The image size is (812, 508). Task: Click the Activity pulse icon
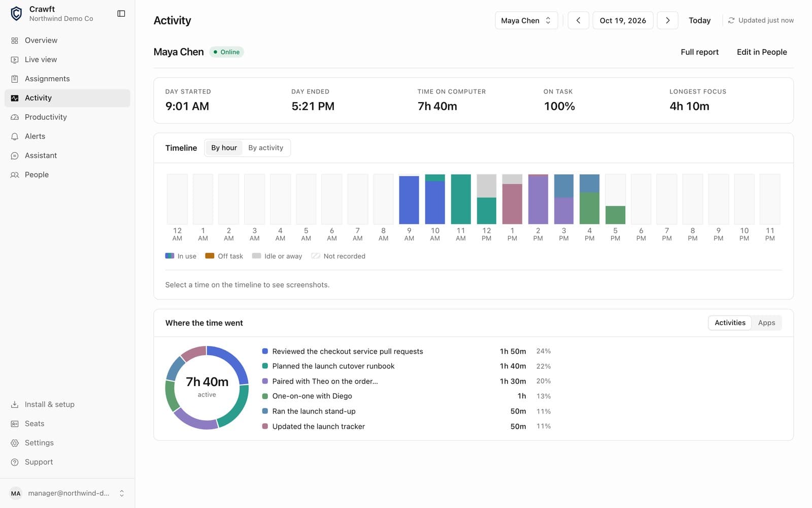tap(15, 98)
